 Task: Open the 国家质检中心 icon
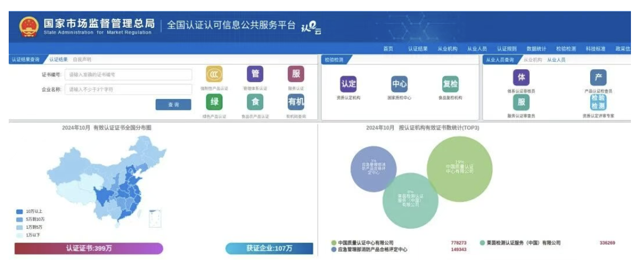(399, 84)
